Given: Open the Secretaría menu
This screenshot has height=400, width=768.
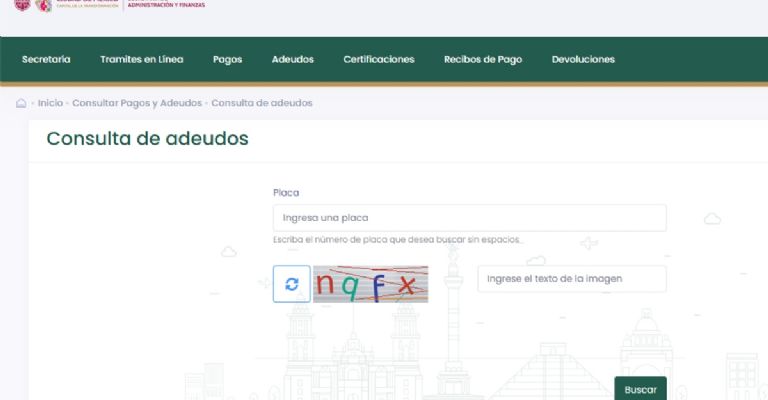Looking at the screenshot, I should click(46, 59).
